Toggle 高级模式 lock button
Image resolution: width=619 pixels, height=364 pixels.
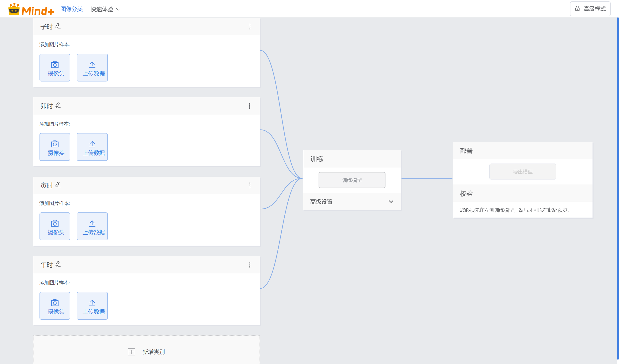(x=590, y=9)
